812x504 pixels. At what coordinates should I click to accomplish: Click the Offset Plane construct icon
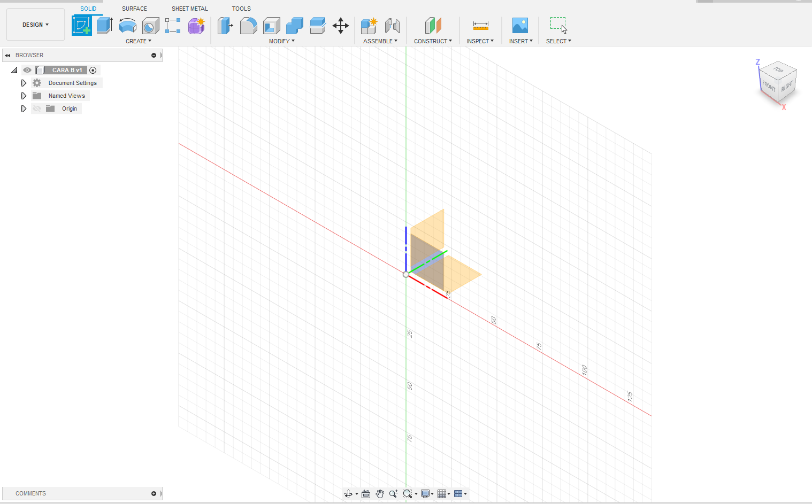433,26
